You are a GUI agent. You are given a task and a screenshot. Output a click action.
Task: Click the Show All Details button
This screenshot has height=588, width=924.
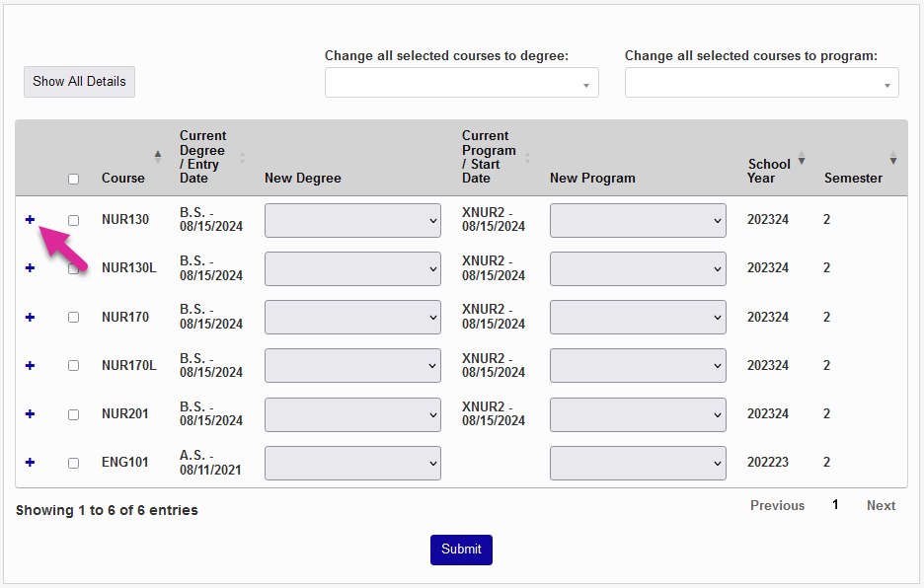coord(79,82)
